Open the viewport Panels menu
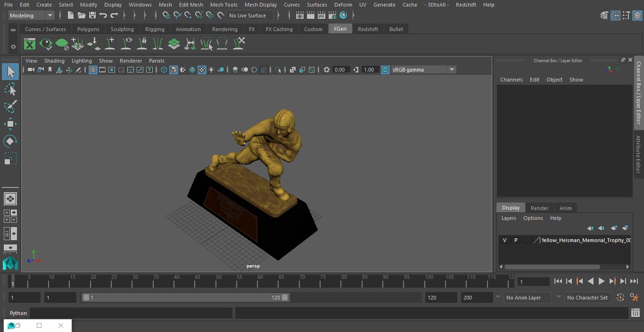The height and width of the screenshot is (332, 644). [157, 61]
